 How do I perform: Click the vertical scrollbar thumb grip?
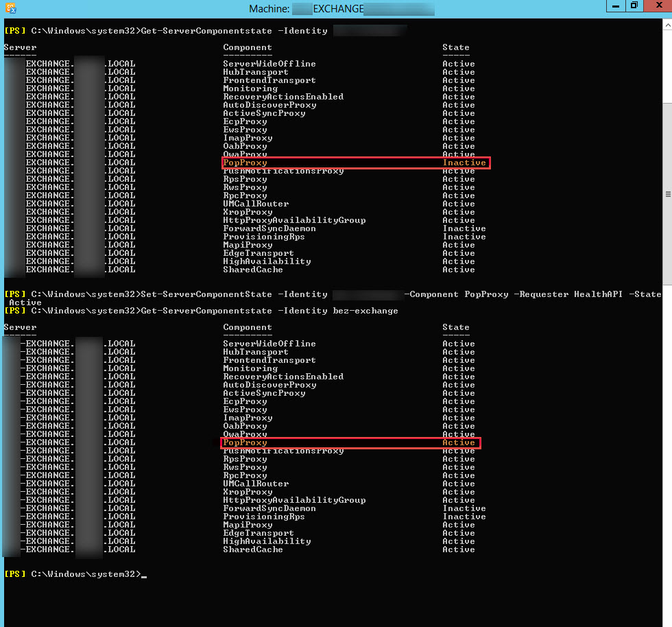(x=668, y=194)
